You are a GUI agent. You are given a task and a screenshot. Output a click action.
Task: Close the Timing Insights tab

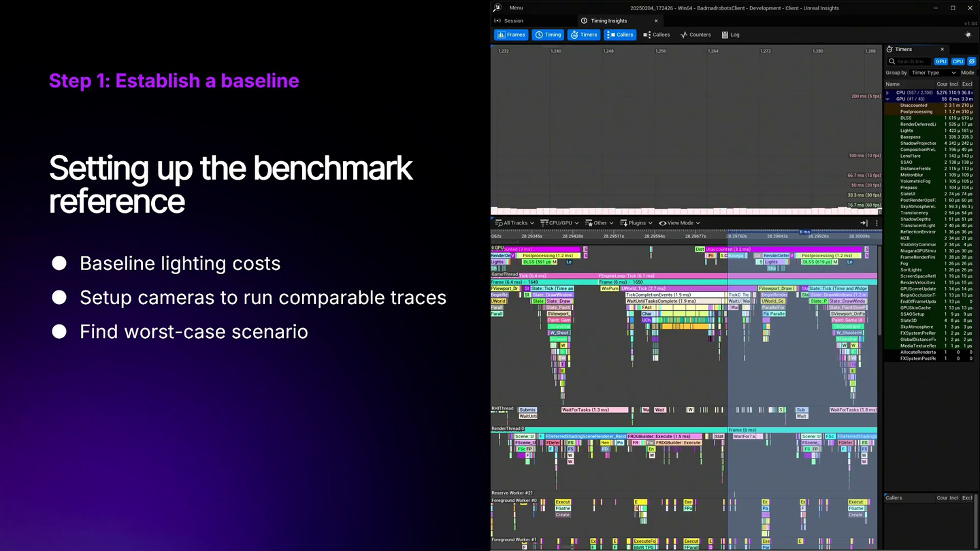click(656, 21)
